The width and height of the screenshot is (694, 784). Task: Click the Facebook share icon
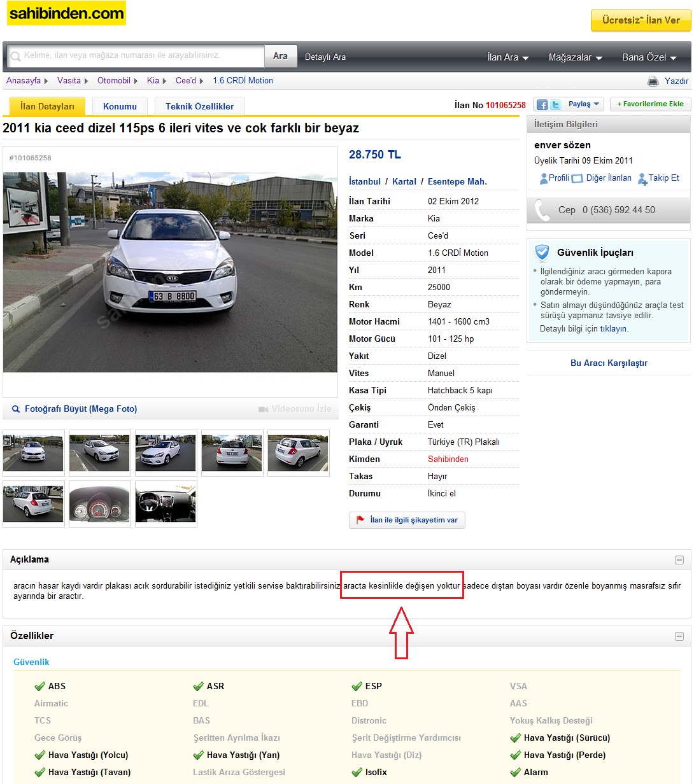pyautogui.click(x=542, y=105)
